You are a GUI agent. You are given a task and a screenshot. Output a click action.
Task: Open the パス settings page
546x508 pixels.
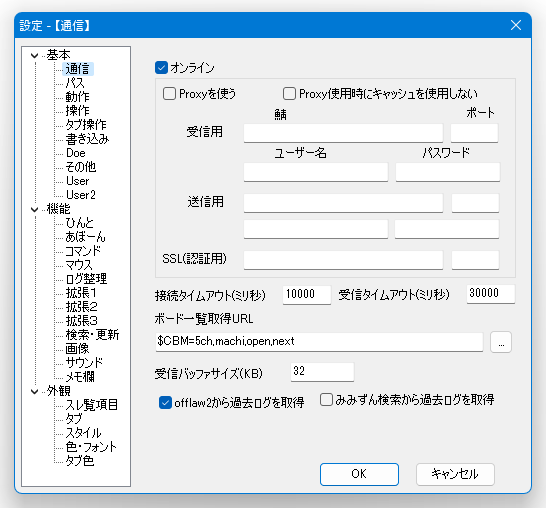point(75,83)
